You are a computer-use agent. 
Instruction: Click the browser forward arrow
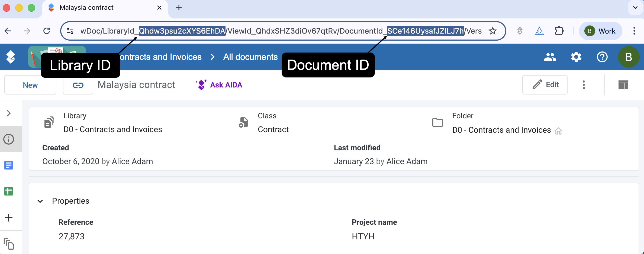(x=27, y=31)
